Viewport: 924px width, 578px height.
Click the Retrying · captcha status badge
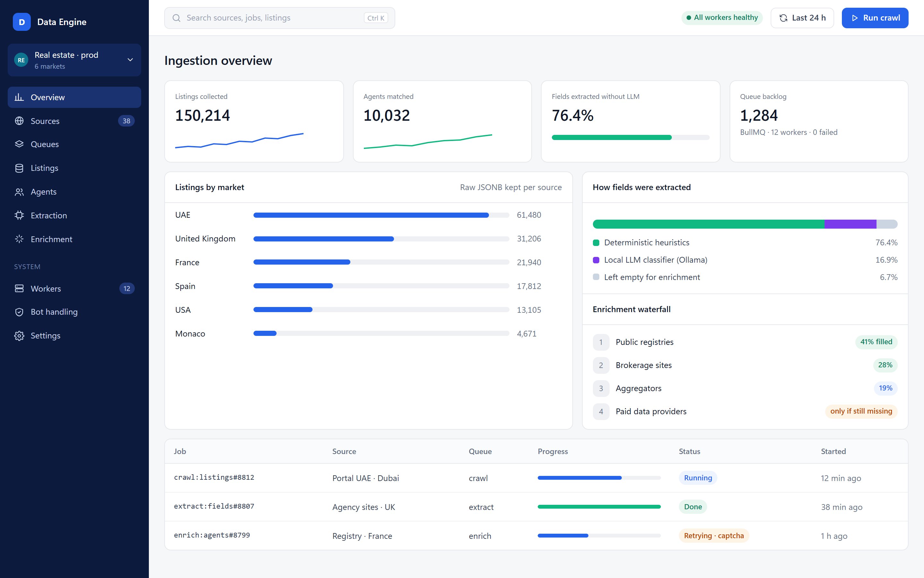(x=714, y=536)
